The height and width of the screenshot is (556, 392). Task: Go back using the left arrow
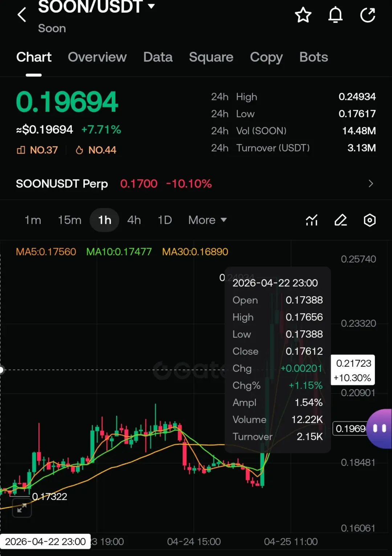click(x=22, y=15)
